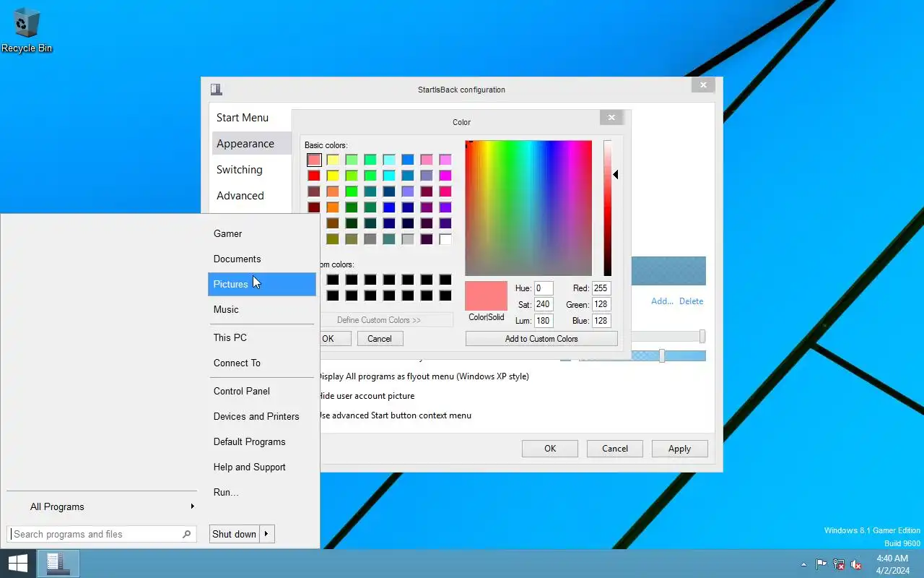The image size is (924, 578).
Task: Click OK in StartIsBack configuration window
Action: click(x=550, y=449)
